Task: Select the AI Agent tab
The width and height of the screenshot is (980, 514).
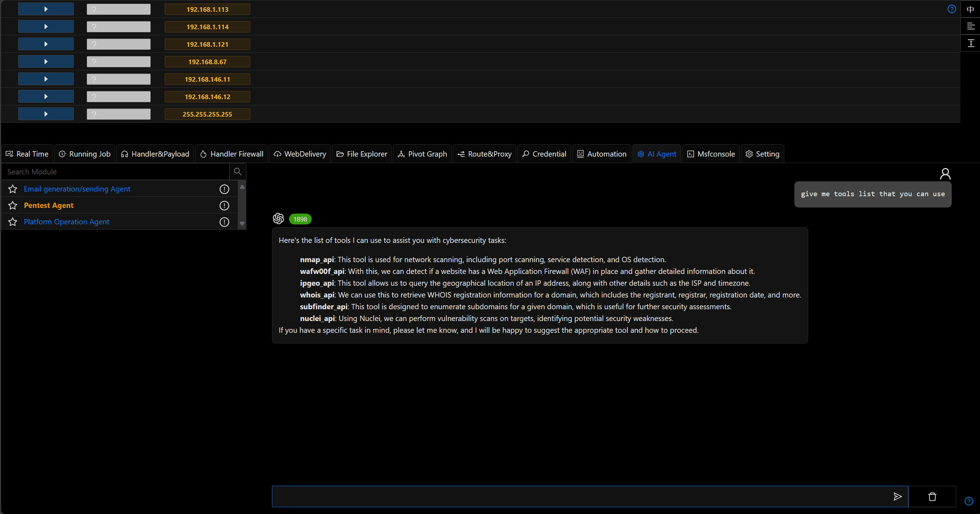Action: [x=657, y=154]
